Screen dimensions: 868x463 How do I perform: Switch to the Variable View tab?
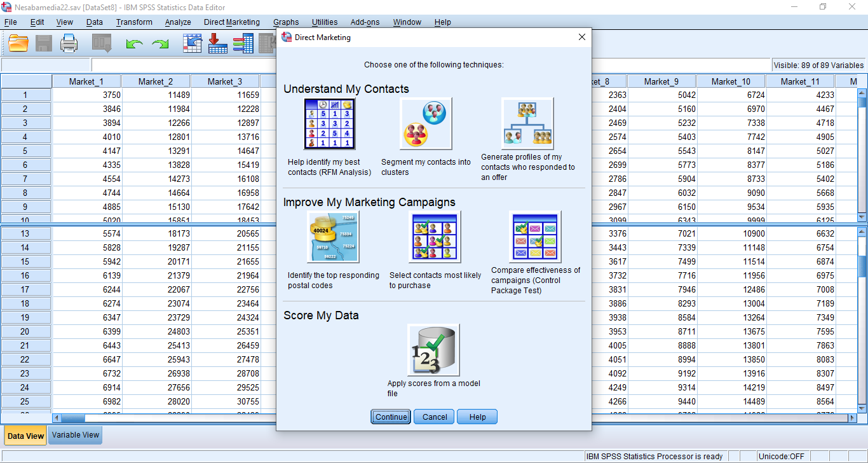click(76, 435)
